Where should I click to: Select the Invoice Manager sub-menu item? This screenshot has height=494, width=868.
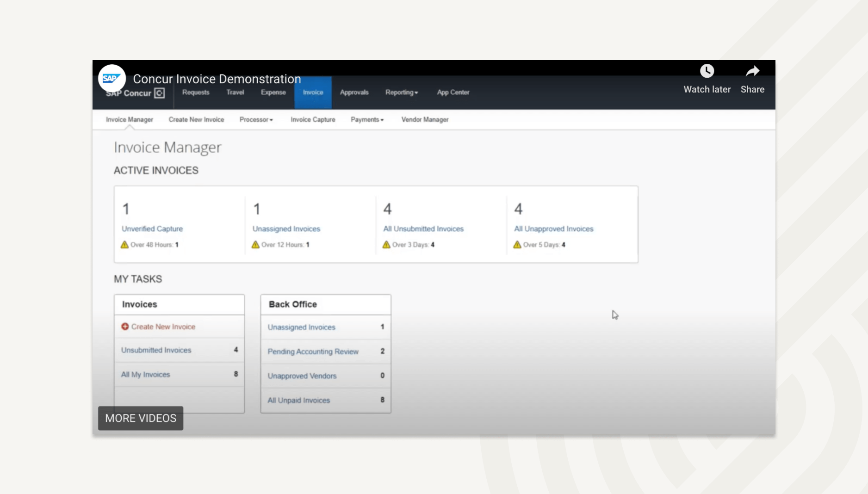(x=130, y=119)
